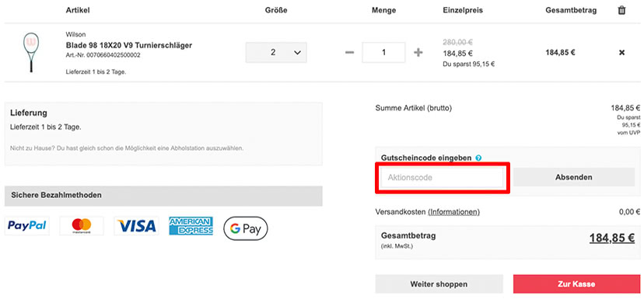Click article number 0070660402500002
Screen dimensions: 644x299
coord(114,55)
